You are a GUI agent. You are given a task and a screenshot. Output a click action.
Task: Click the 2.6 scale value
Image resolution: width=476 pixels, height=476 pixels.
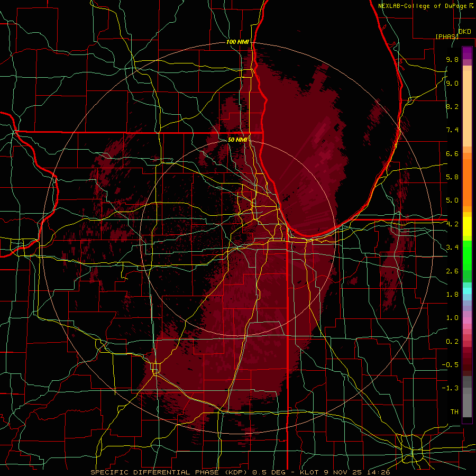coord(452,271)
